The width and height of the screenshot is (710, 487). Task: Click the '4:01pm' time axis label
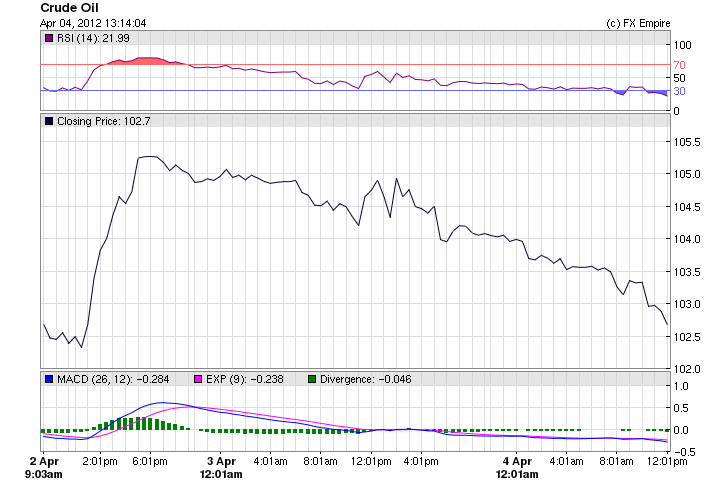(421, 461)
